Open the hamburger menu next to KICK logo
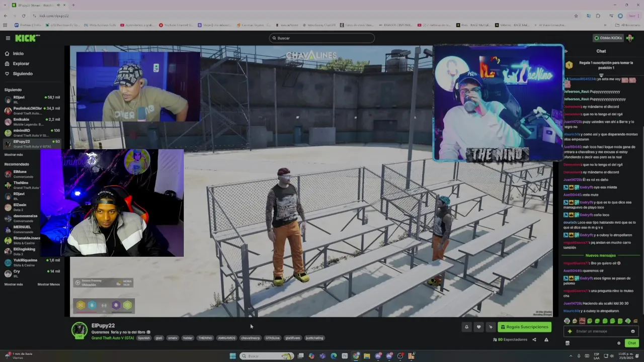644x362 pixels. [x=8, y=38]
